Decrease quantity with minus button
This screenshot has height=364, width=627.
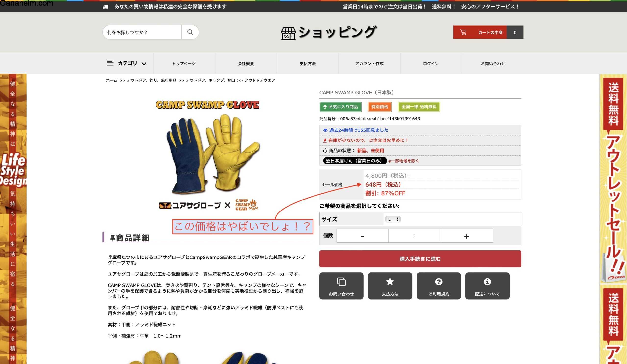click(362, 236)
